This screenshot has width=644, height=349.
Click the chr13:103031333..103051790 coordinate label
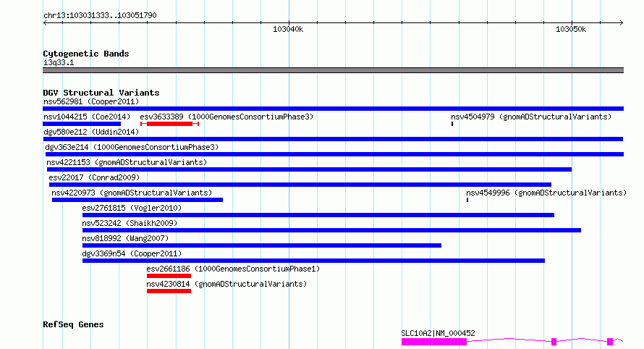(x=100, y=15)
